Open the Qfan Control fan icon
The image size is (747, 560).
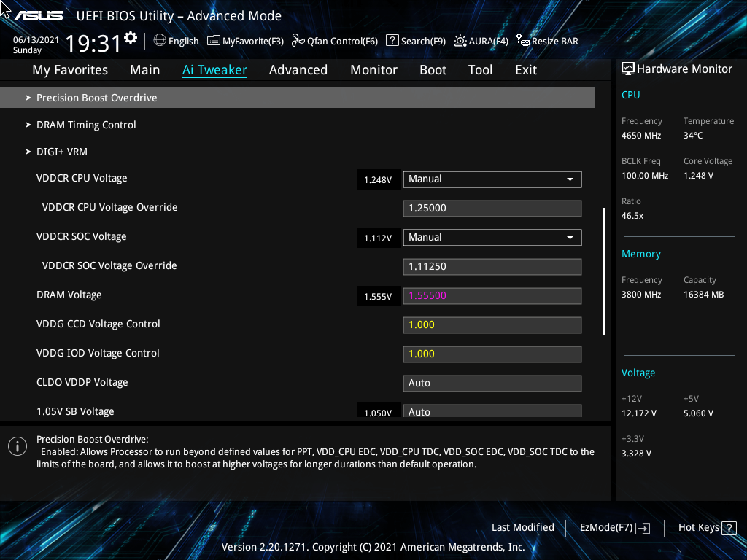[298, 41]
